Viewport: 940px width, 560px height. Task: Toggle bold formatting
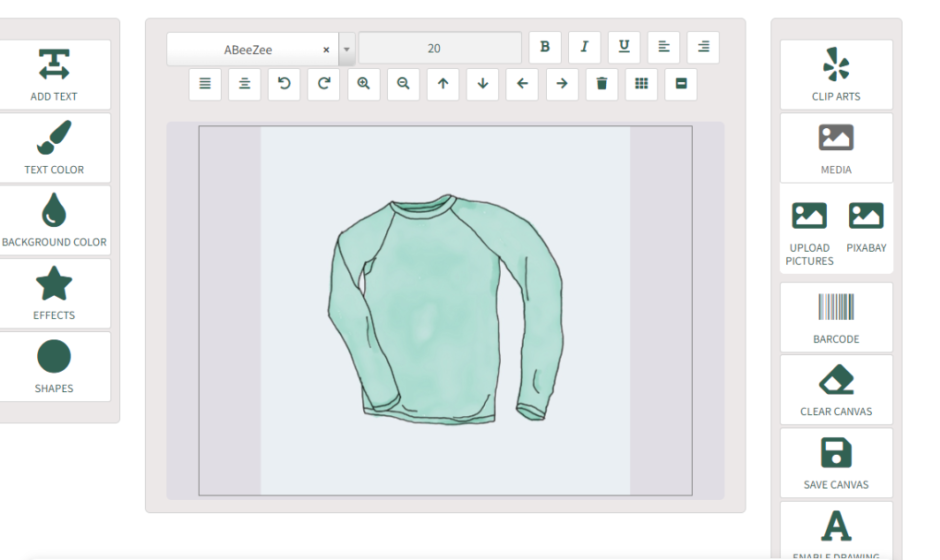(x=545, y=47)
